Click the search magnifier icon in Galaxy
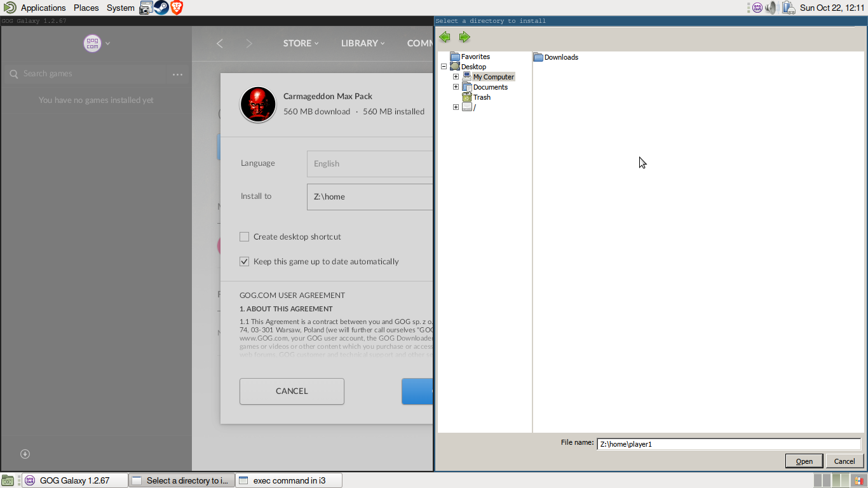This screenshot has height=488, width=868. coord(14,74)
